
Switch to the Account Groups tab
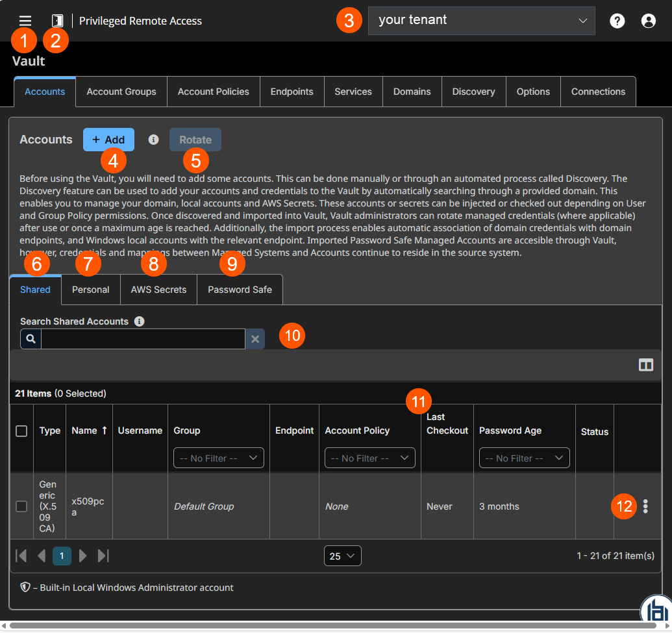121,92
